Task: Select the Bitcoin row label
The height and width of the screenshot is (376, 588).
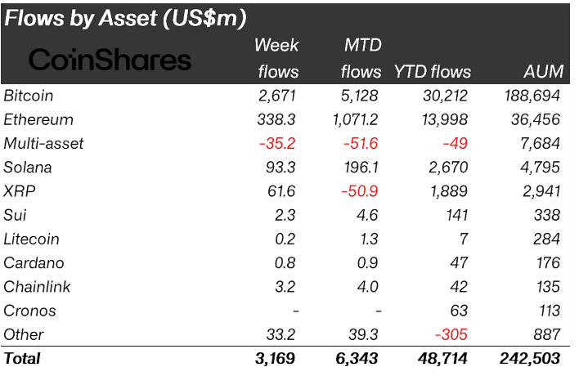Action: tap(29, 96)
